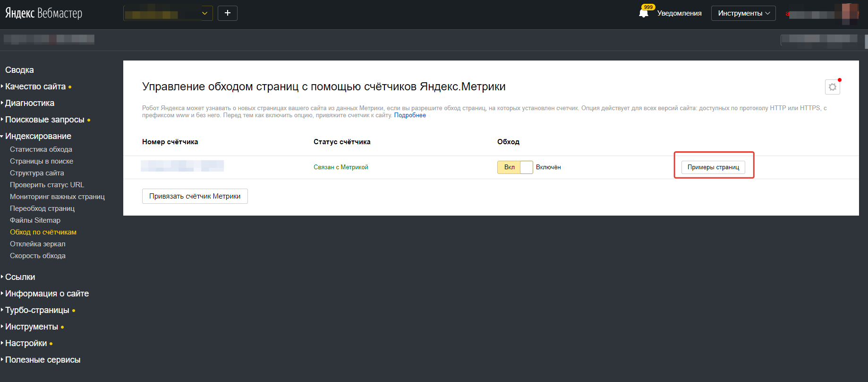Open Статистика обхода menu item
The height and width of the screenshot is (382, 868).
[41, 149]
